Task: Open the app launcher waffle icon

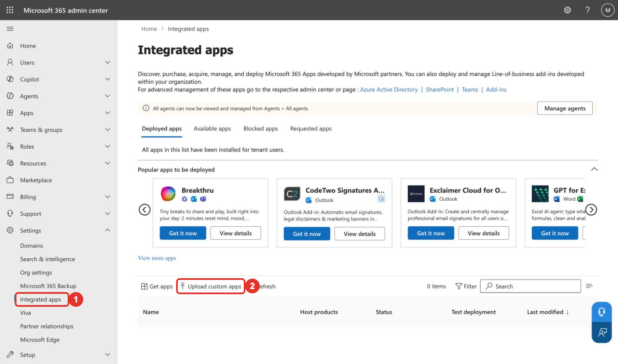Action: click(x=10, y=10)
